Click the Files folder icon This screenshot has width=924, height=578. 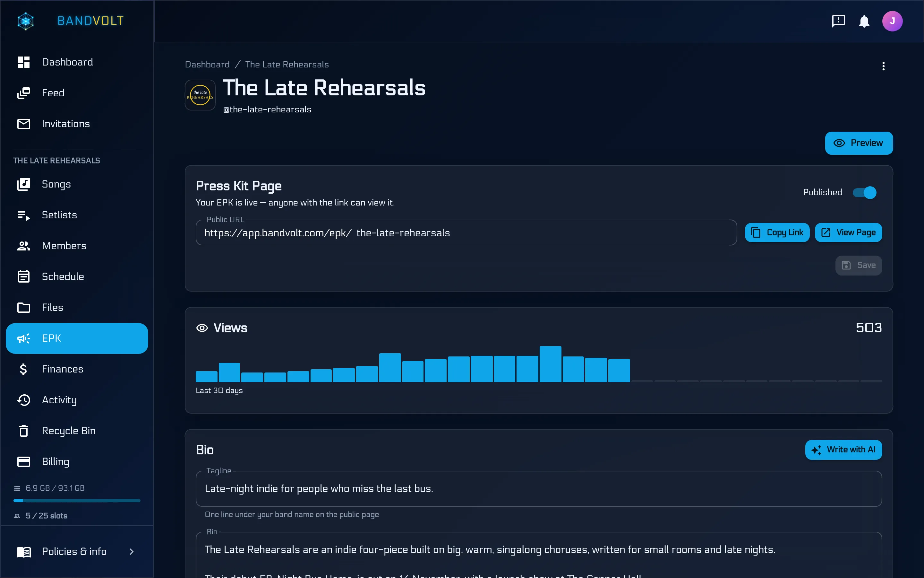point(24,307)
